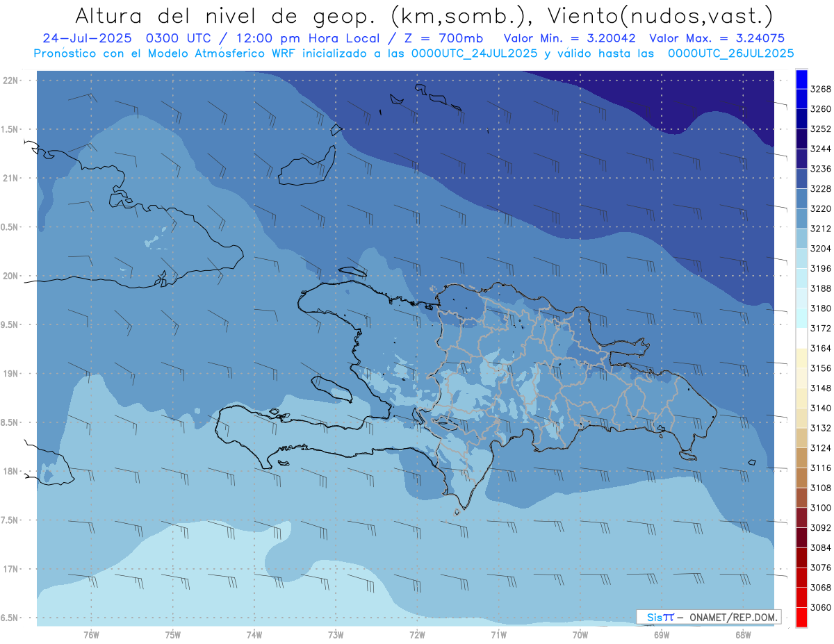Click the '3124' colorbar label

coord(820,447)
